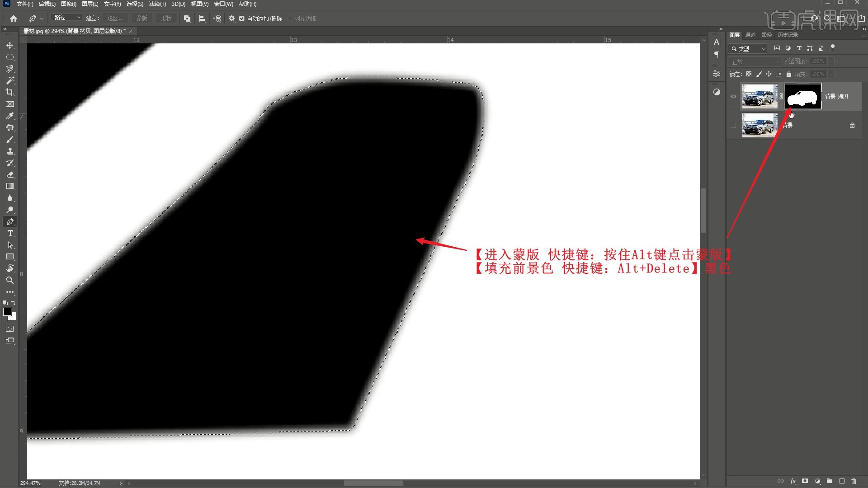Open the 正常 blend mode dropdown
This screenshot has height=488, width=868.
pos(754,61)
